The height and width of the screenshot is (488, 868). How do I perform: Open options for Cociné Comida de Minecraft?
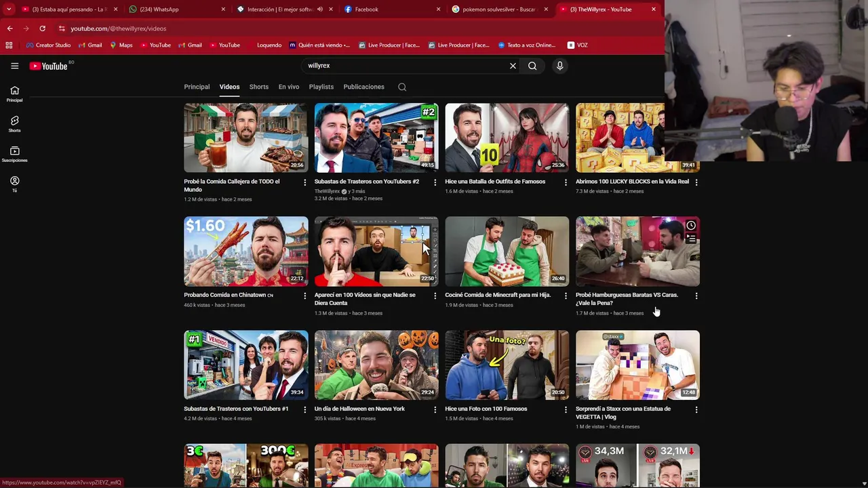(x=566, y=296)
